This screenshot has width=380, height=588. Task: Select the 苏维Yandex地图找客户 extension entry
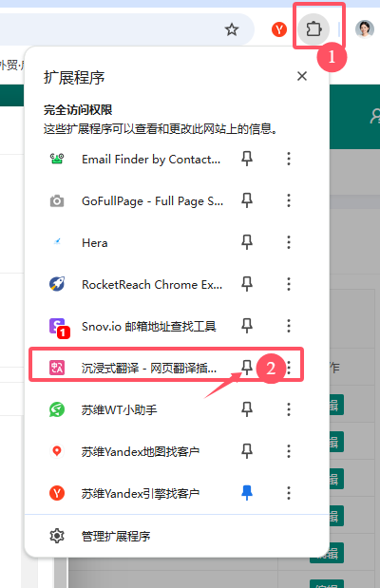point(136,451)
